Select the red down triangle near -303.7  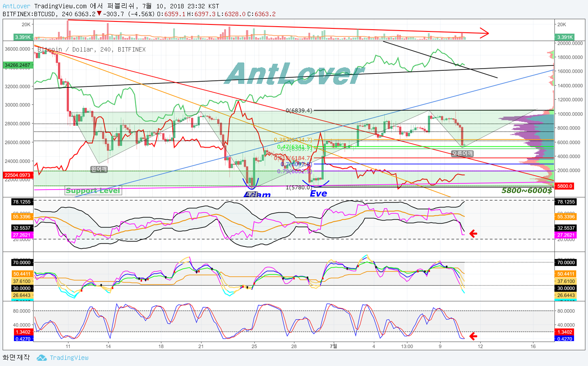(99, 14)
